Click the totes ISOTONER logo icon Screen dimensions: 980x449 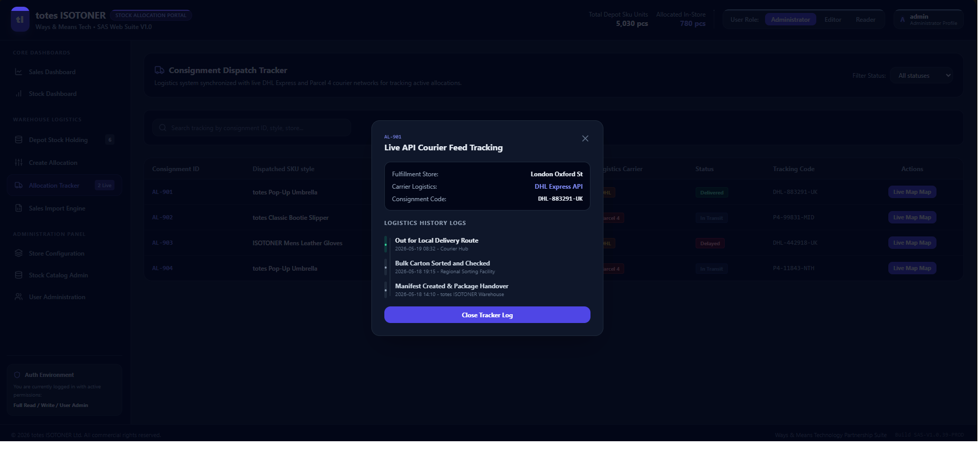pyautogui.click(x=20, y=19)
